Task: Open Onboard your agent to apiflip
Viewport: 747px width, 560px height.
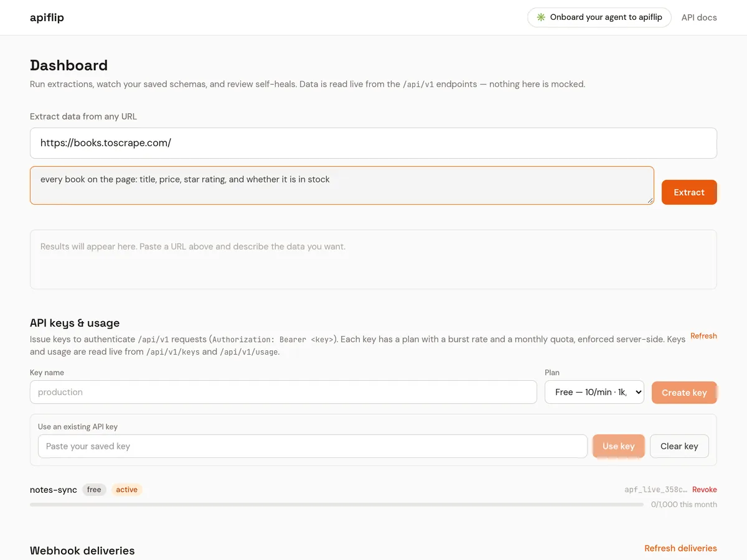Action: 599,17
